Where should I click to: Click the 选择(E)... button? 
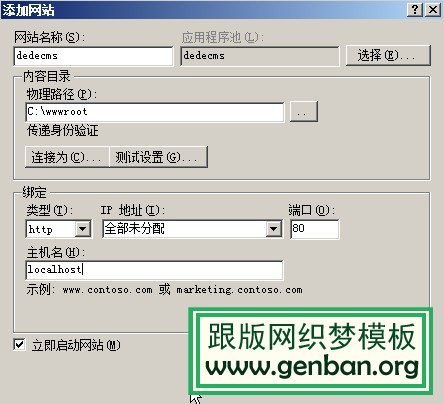click(x=388, y=55)
